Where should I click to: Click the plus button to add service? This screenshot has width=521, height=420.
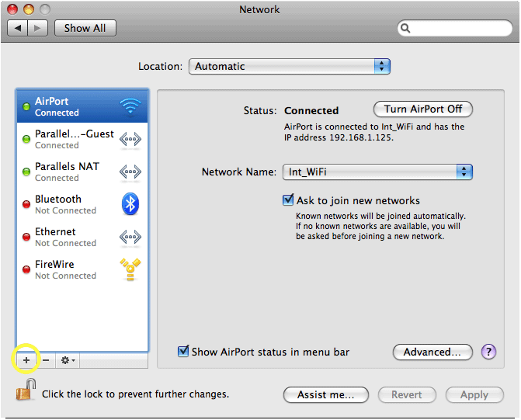[26, 360]
